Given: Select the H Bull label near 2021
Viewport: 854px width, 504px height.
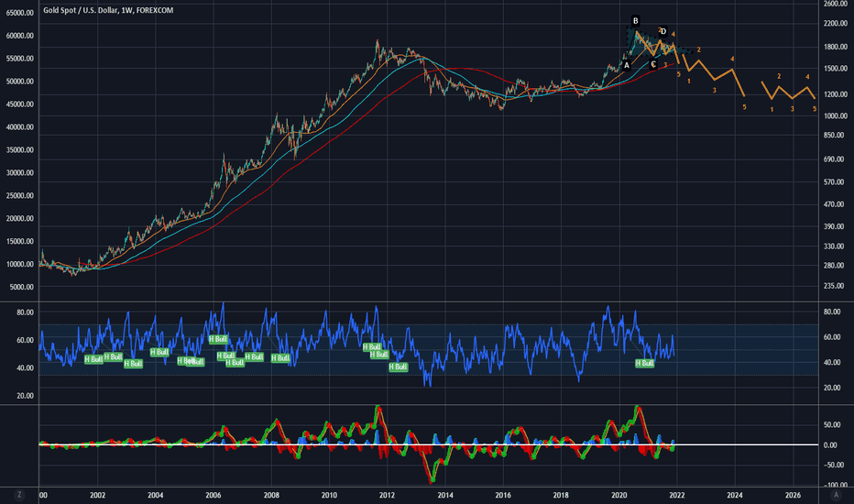Looking at the screenshot, I should coord(644,363).
